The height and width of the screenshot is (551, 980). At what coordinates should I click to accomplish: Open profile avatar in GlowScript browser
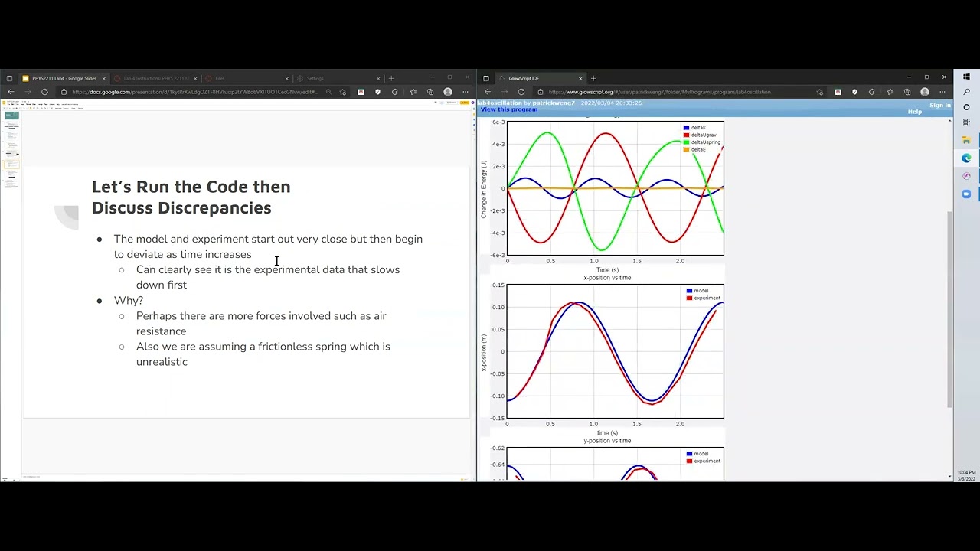coord(925,92)
